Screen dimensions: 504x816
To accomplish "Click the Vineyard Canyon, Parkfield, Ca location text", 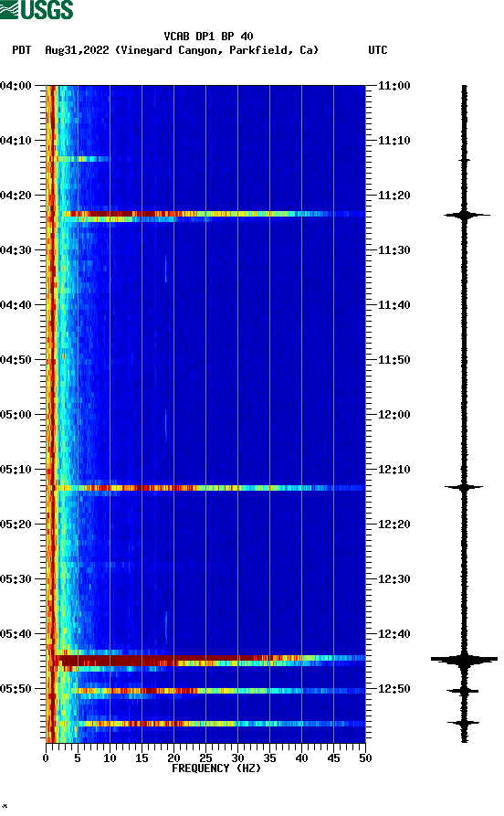I will [217, 50].
